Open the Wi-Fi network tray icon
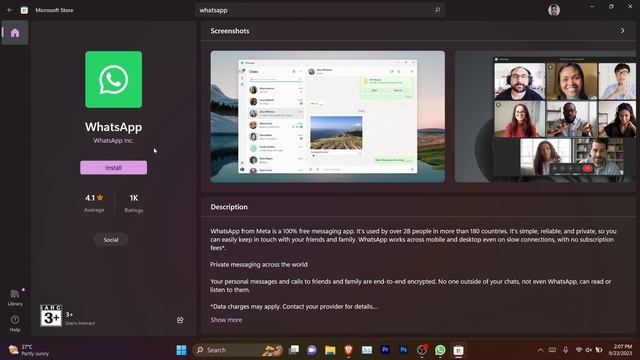 (x=578, y=350)
